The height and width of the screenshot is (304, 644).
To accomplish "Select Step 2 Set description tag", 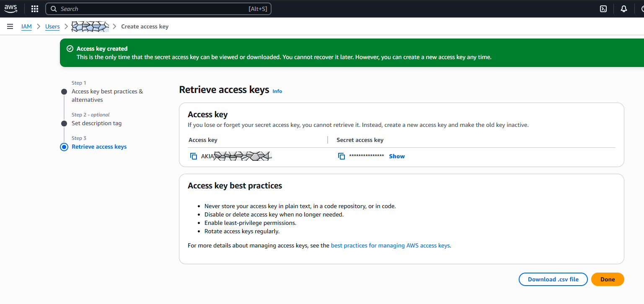I will (x=97, y=123).
